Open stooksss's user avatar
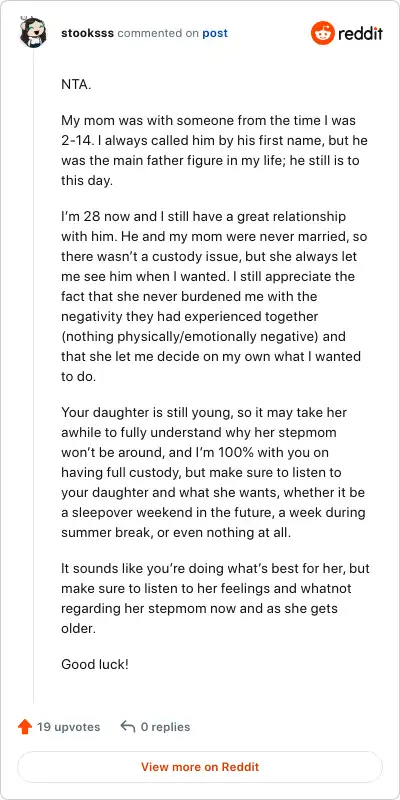Screen dimensions: 400x800 33,33
